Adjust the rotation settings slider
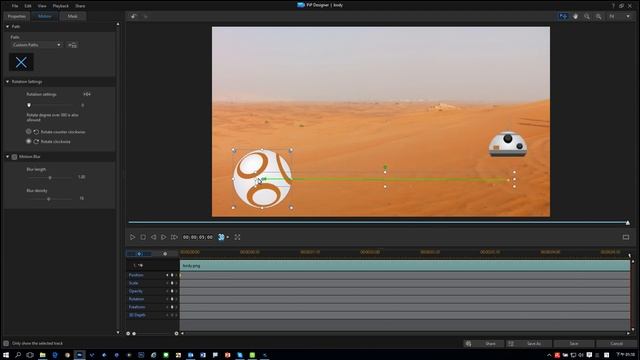 pyautogui.click(x=29, y=105)
